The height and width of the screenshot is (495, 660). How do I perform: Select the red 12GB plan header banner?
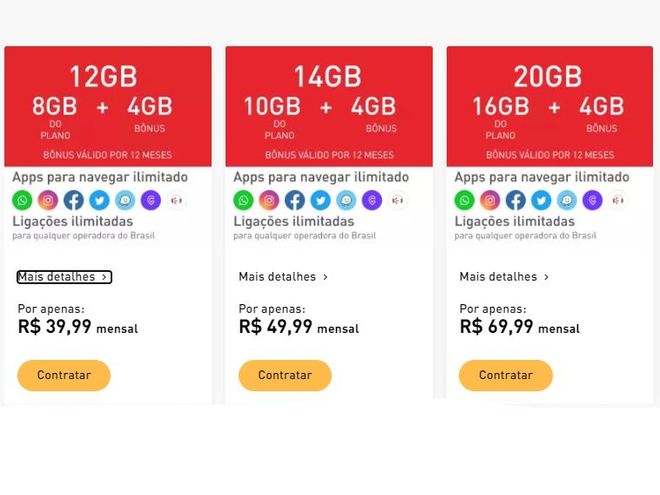pyautogui.click(x=108, y=106)
